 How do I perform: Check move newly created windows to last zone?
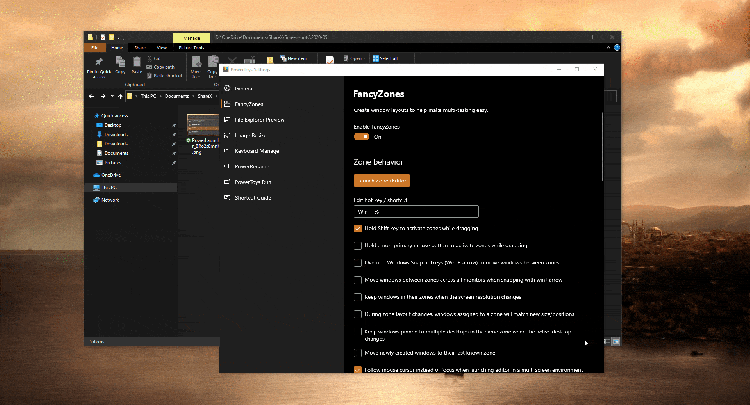pos(358,352)
